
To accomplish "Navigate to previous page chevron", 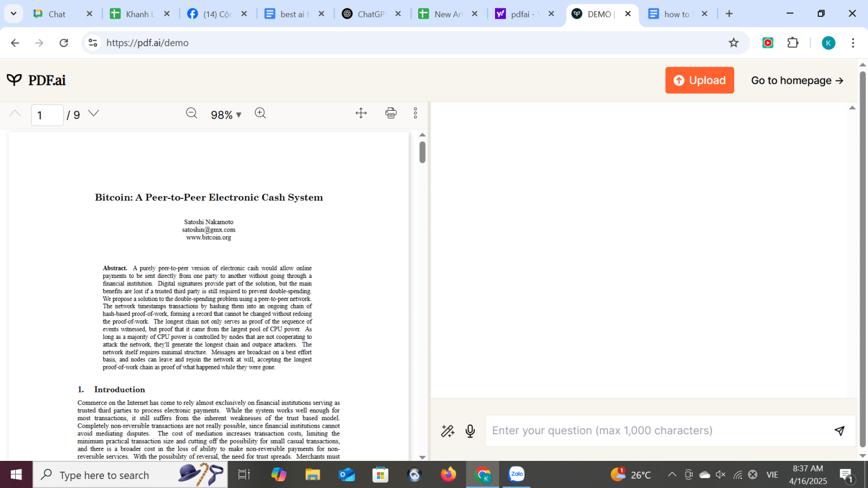I will click(15, 113).
